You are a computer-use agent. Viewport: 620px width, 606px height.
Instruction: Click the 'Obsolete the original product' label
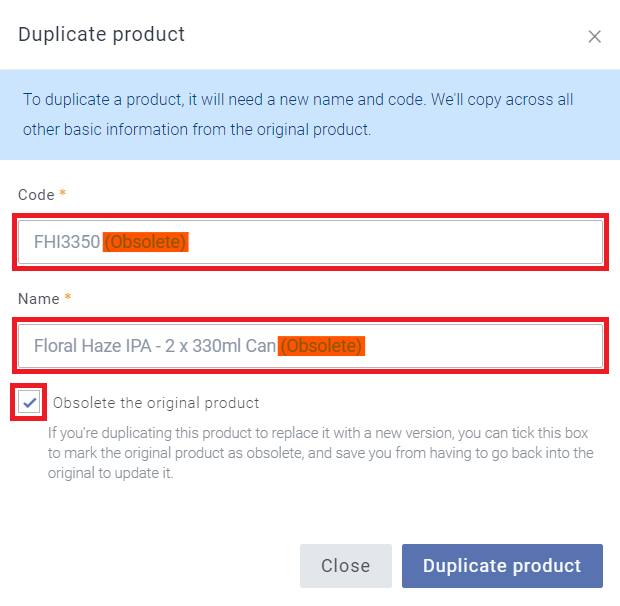tap(156, 403)
